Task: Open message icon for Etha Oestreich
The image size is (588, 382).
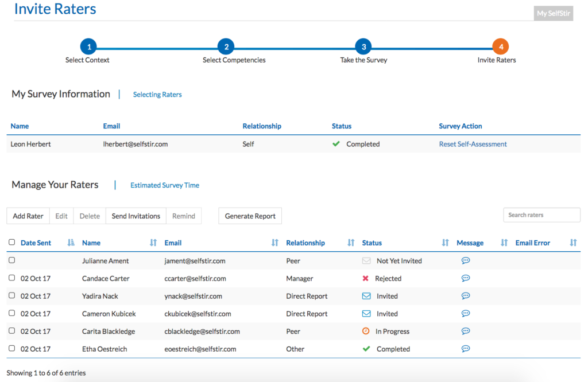Action: coord(466,349)
